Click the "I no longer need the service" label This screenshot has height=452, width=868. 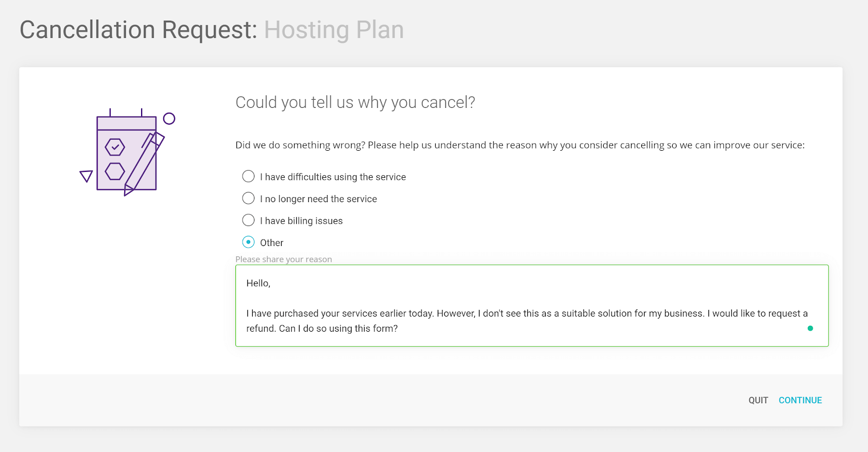click(318, 199)
